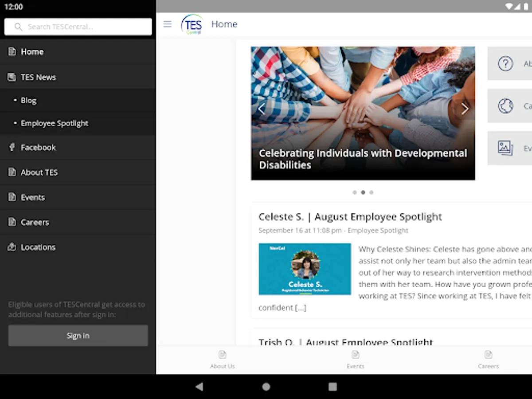The image size is (532, 399).
Task: Click the About TES icon in sidebar
Action: 12,172
